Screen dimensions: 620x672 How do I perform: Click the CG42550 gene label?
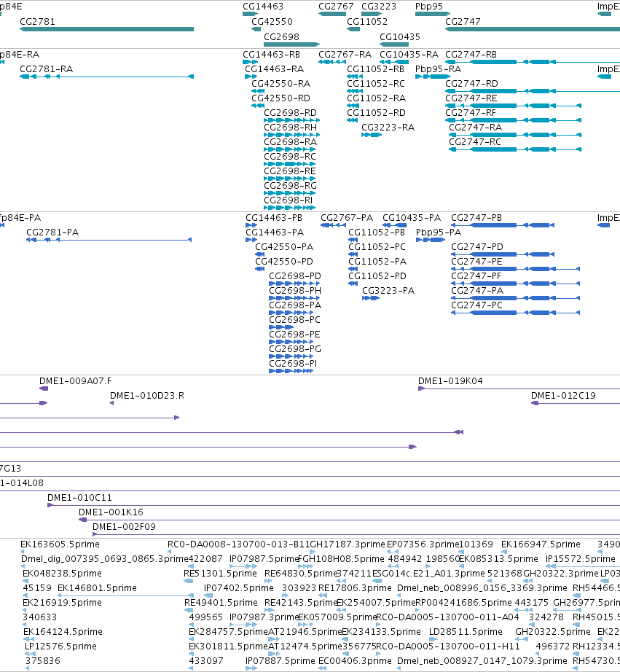pyautogui.click(x=272, y=21)
